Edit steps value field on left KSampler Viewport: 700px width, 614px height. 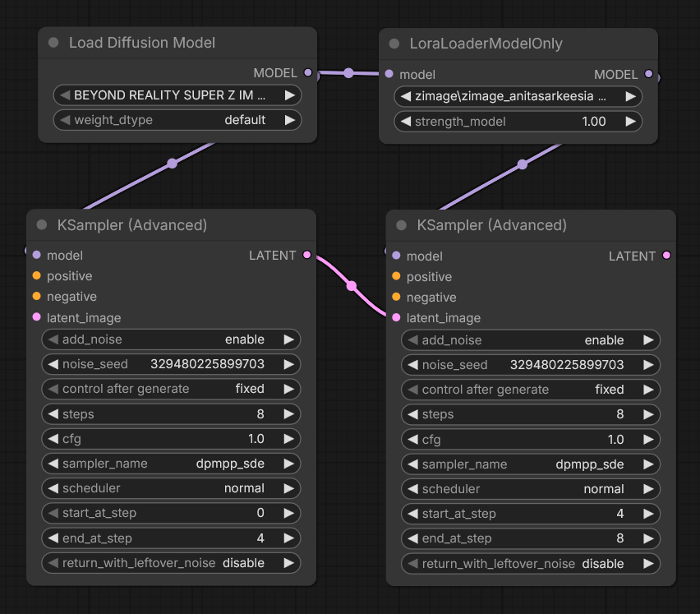(x=171, y=414)
